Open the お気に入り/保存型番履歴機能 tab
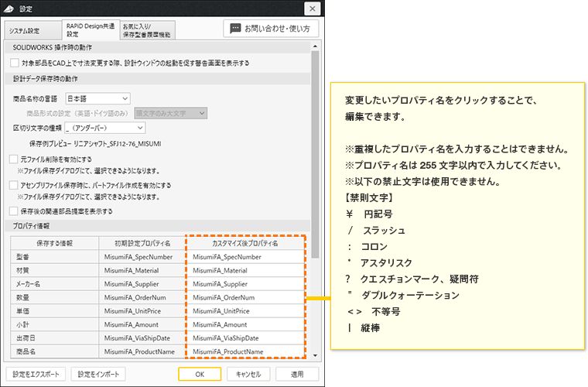The image size is (588, 387). click(x=147, y=30)
